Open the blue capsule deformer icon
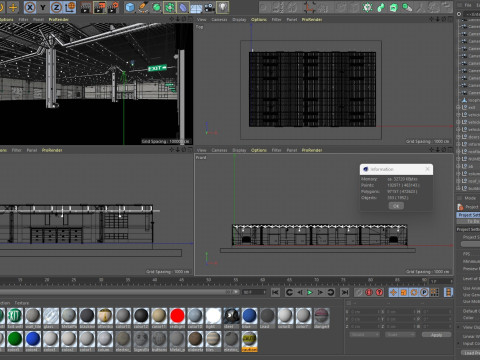This screenshot has width=480, height=360. point(183,7)
